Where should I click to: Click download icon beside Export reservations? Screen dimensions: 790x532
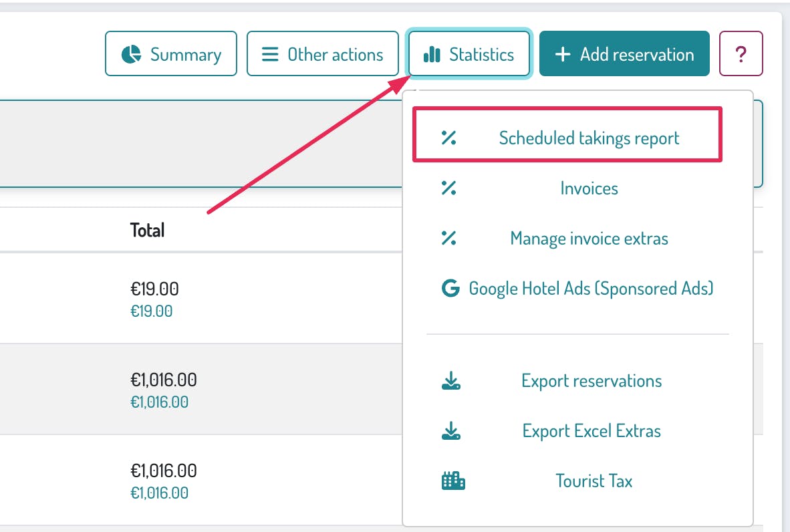[x=451, y=382]
